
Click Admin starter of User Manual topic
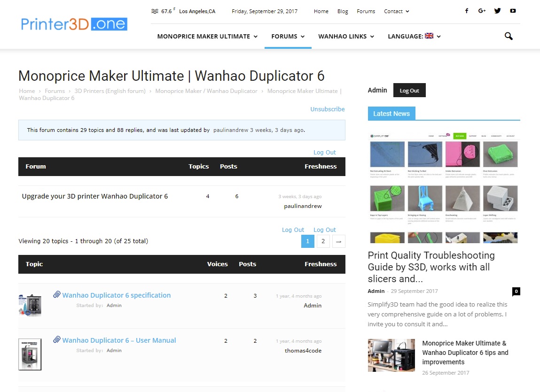tap(114, 350)
